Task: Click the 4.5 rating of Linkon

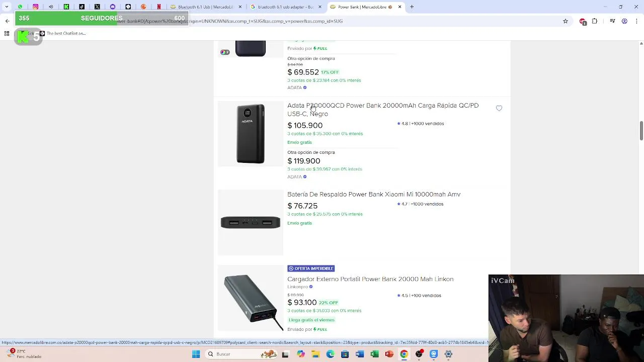Action: (x=403, y=296)
